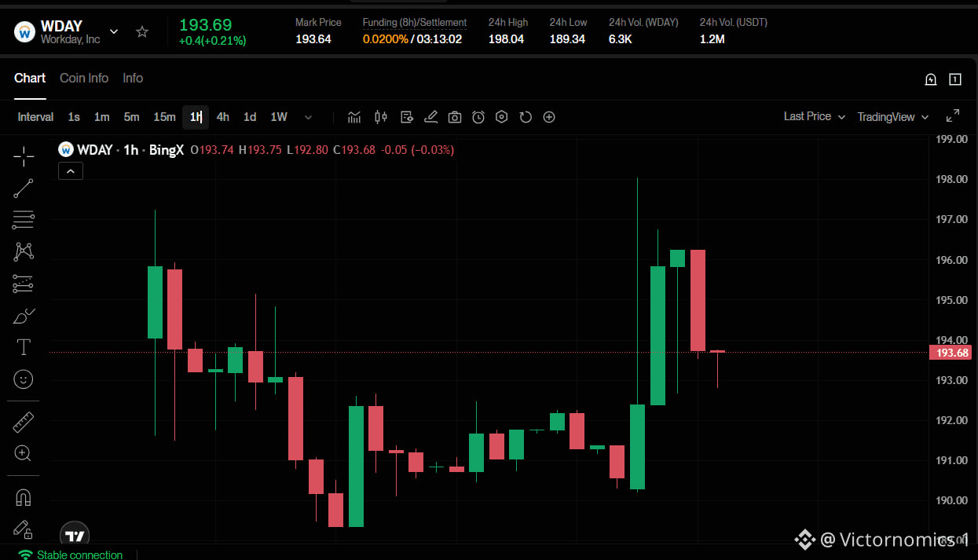Select the 5m interval
978x560 pixels.
tap(131, 117)
